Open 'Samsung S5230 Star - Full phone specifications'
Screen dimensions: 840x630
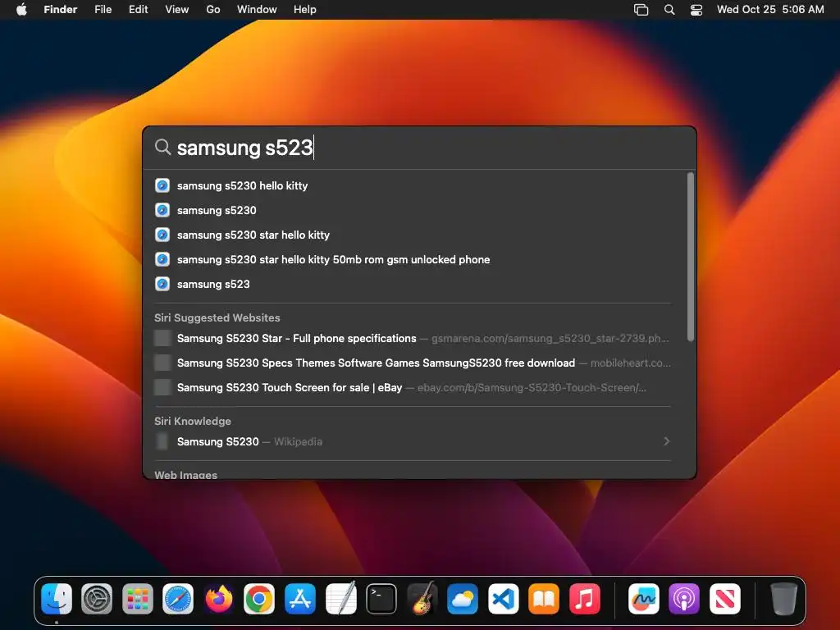413,338
